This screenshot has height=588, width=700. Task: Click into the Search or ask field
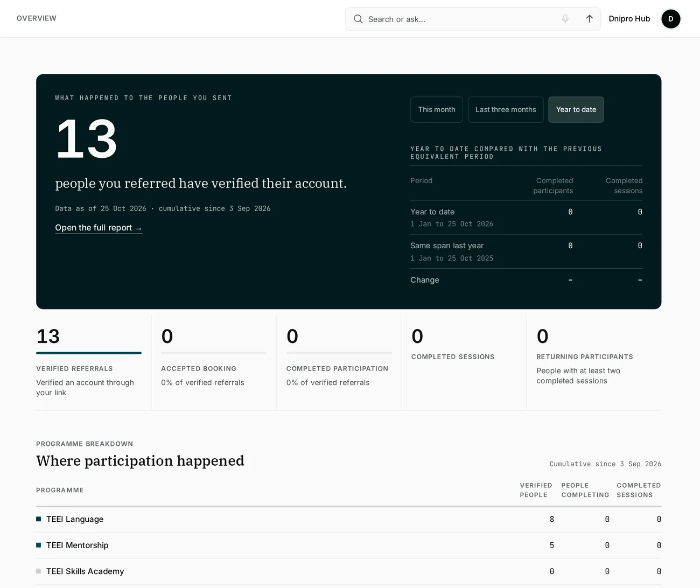473,19
